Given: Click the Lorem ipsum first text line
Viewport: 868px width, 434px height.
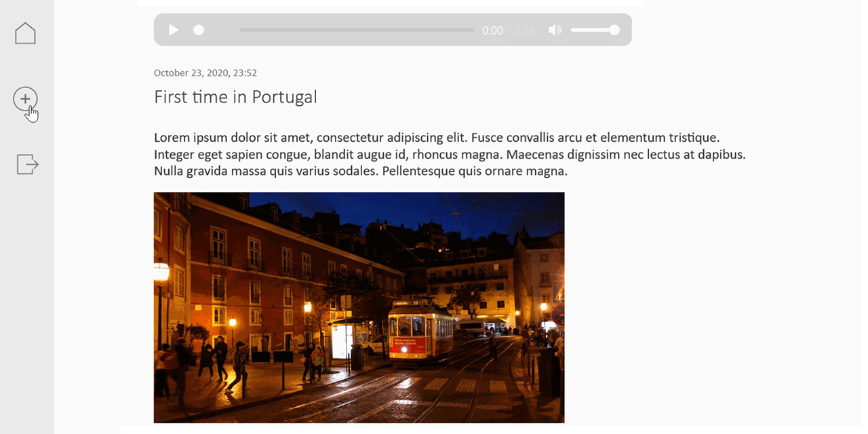Looking at the screenshot, I should [x=437, y=138].
